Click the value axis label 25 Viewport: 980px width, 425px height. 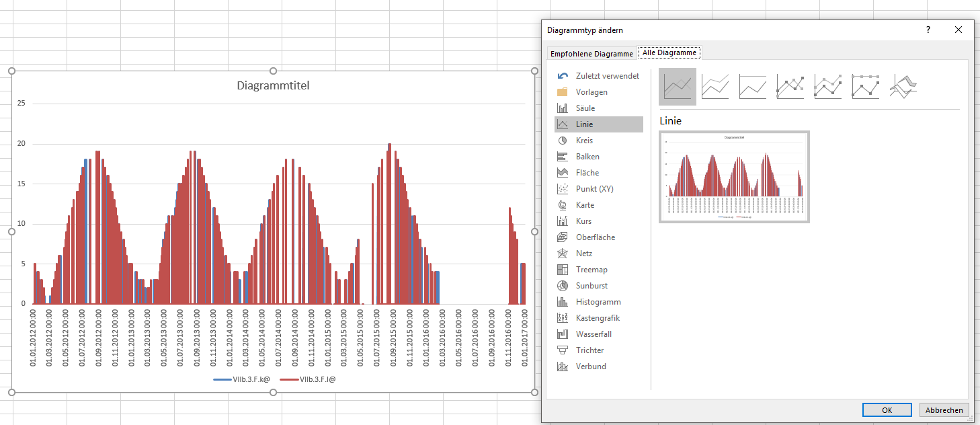click(x=21, y=104)
